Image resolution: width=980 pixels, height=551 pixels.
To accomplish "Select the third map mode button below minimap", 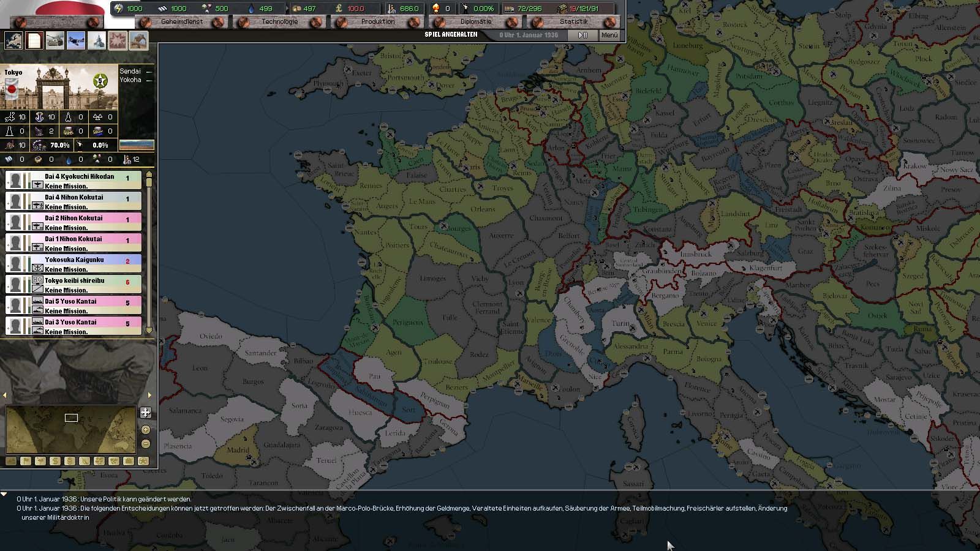I will [x=40, y=461].
